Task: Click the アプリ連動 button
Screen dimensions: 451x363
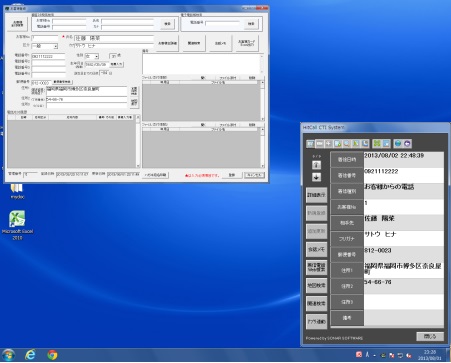Action: (316, 322)
